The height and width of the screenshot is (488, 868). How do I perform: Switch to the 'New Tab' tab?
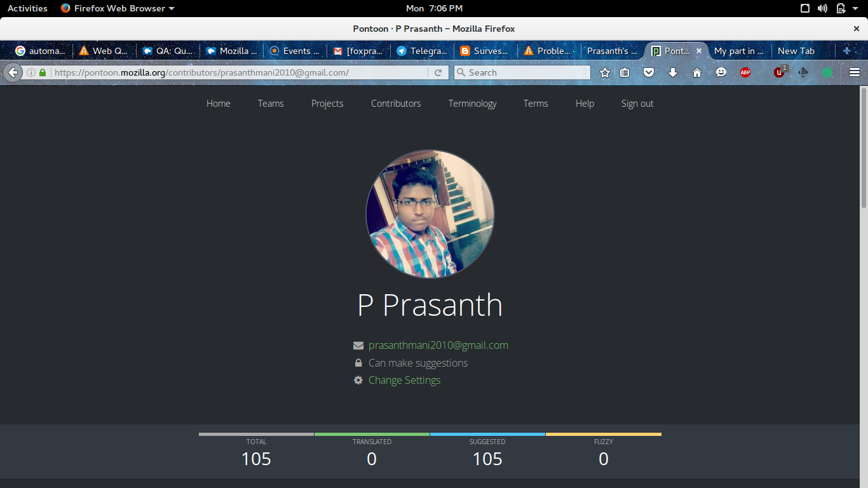(802, 51)
